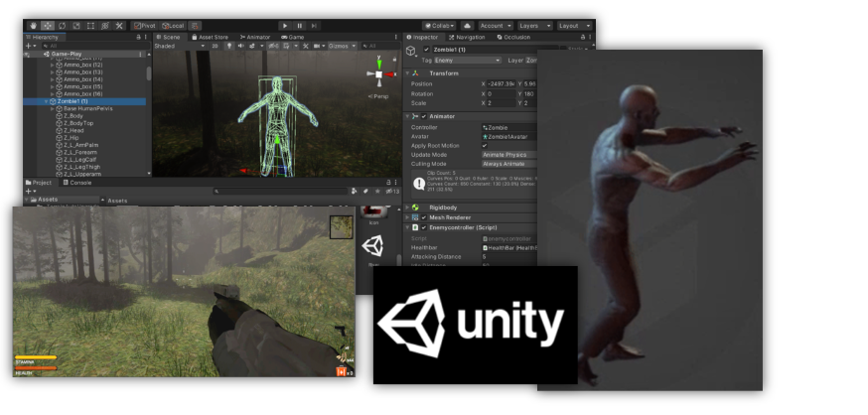Collapse the Zombie1 (1) tree item
868x415 pixels.
[x=46, y=102]
